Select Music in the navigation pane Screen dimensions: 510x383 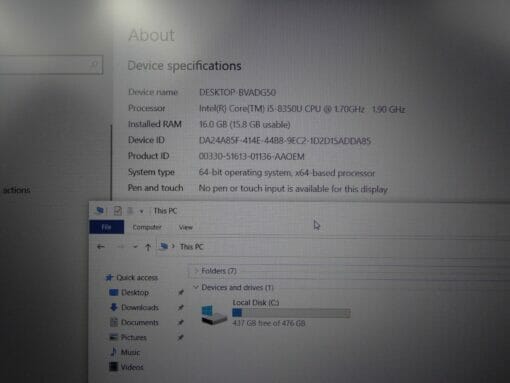pyautogui.click(x=130, y=352)
